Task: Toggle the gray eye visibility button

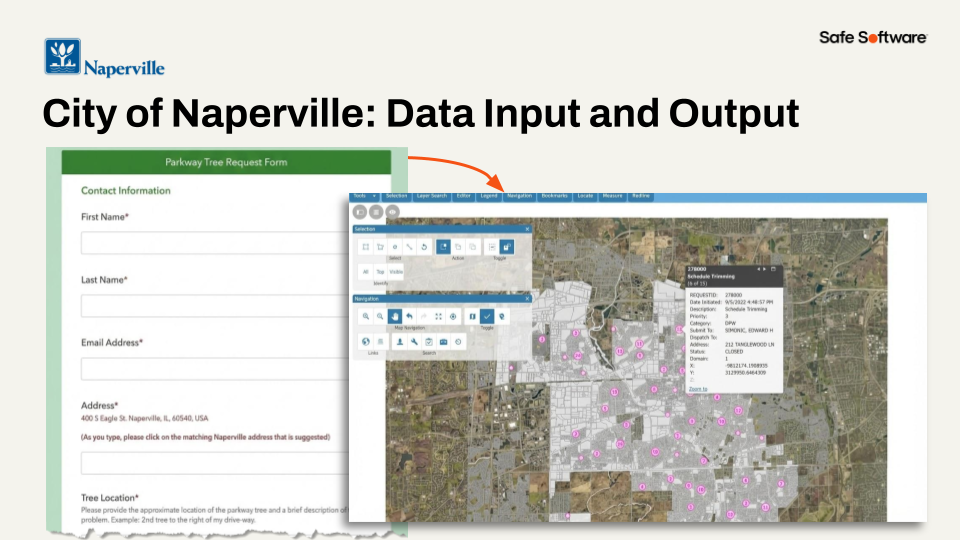Action: click(x=392, y=212)
